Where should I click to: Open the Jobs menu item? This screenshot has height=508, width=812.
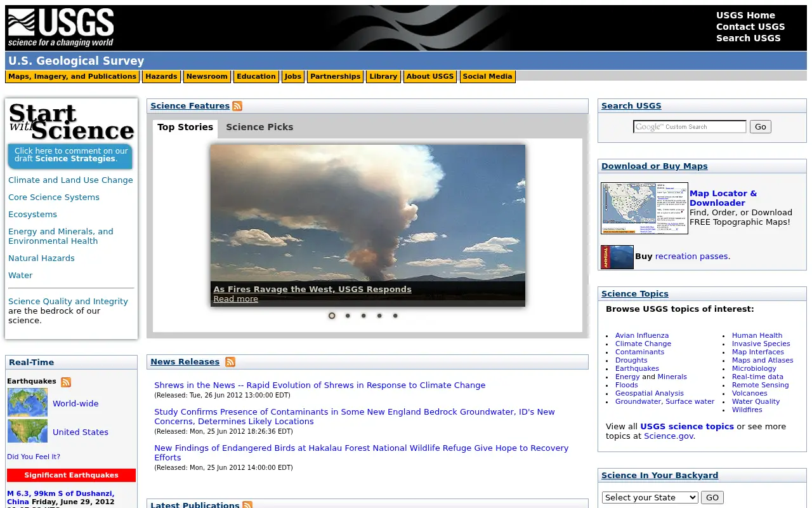tap(293, 77)
